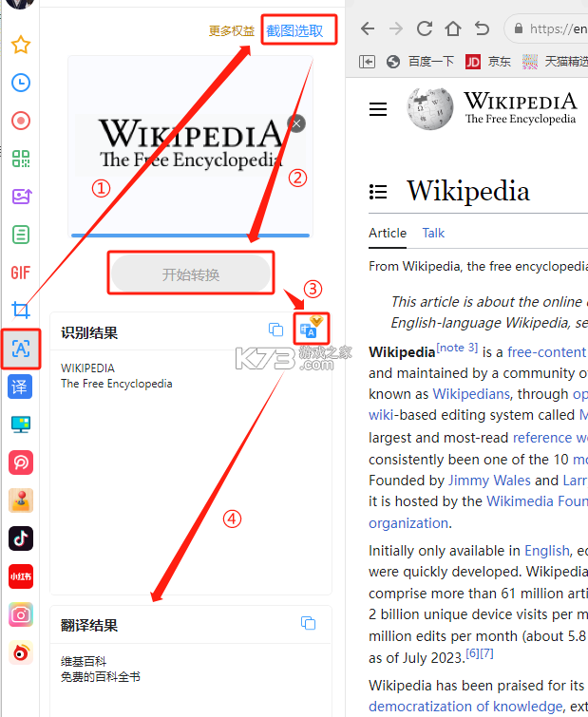
Task: Click the uploaded Wikipedia image preview
Action: pos(190,145)
